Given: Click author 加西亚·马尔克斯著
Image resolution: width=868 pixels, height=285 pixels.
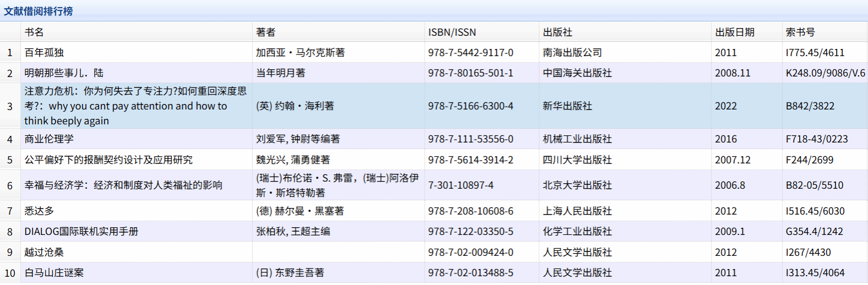Looking at the screenshot, I should click(300, 53).
